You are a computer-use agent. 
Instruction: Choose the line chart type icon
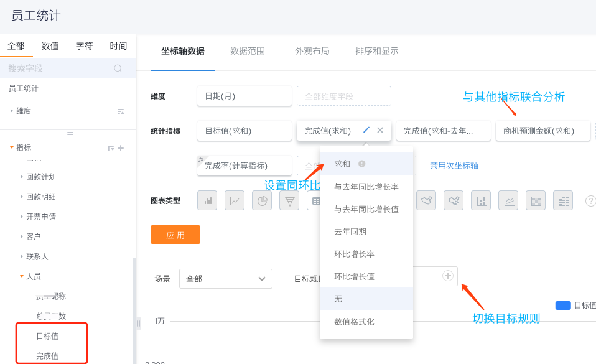click(235, 200)
